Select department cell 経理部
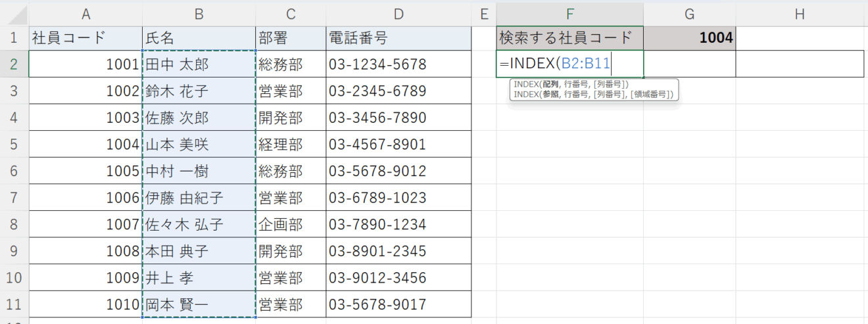This screenshot has width=868, height=324. (290, 145)
